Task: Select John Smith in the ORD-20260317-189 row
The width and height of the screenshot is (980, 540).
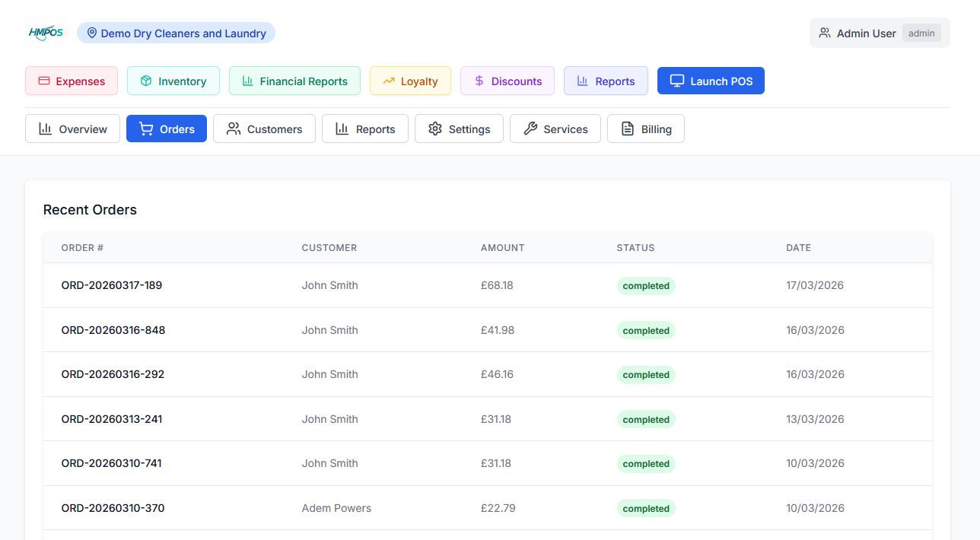Action: tap(329, 286)
